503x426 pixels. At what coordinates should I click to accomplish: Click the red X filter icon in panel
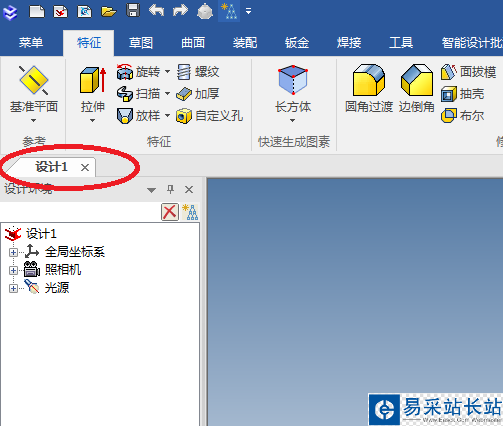tap(170, 212)
